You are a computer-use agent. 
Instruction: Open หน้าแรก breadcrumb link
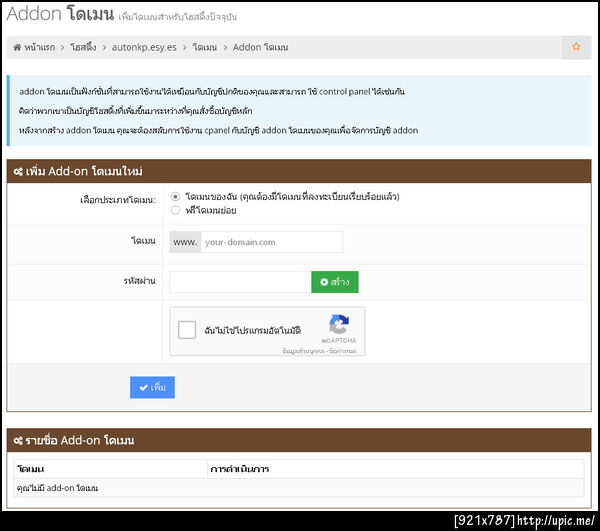point(40,47)
